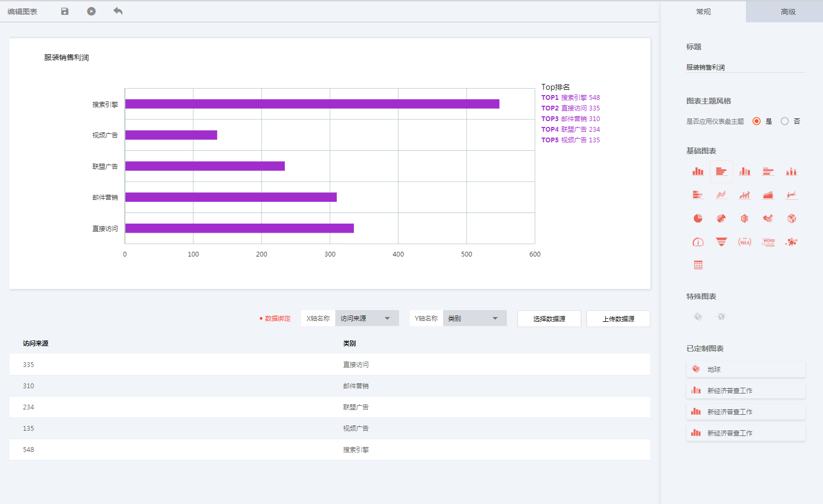Choose the table chart icon
The image size is (823, 504).
pos(698,265)
